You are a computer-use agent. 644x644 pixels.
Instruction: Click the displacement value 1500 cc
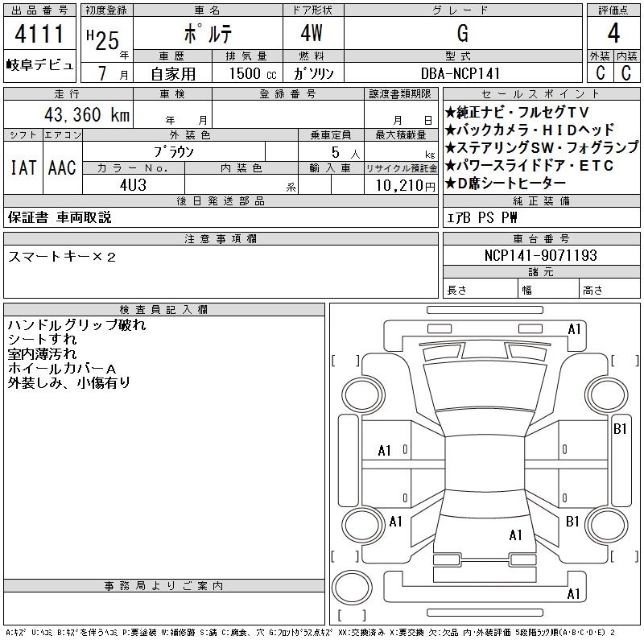253,73
